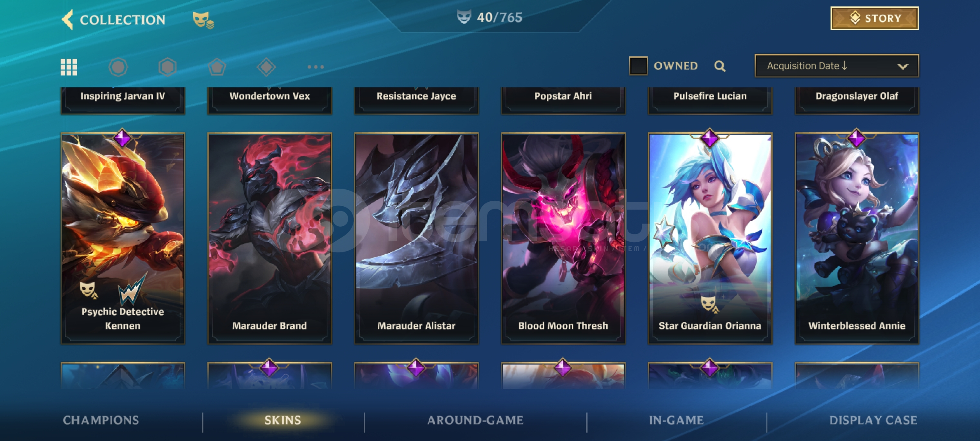This screenshot has width=980, height=441.
Task: Select the Blood Moon Thresh skin card
Action: pos(563,238)
